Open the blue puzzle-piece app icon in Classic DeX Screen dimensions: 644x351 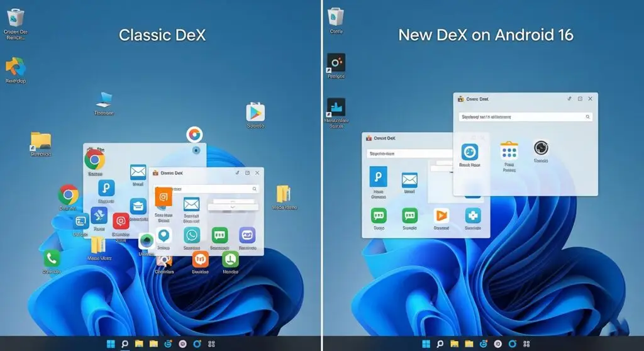coord(99,216)
